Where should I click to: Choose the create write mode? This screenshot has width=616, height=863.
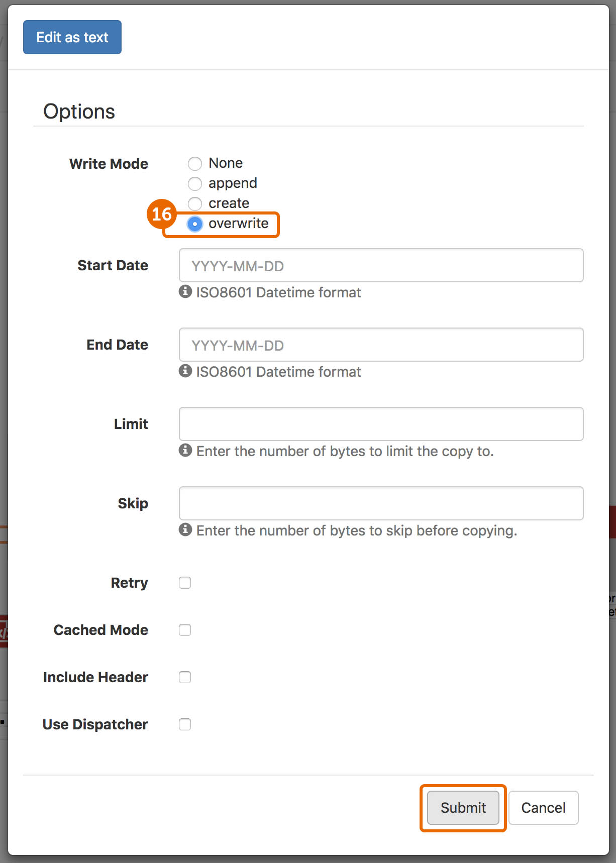pyautogui.click(x=195, y=203)
